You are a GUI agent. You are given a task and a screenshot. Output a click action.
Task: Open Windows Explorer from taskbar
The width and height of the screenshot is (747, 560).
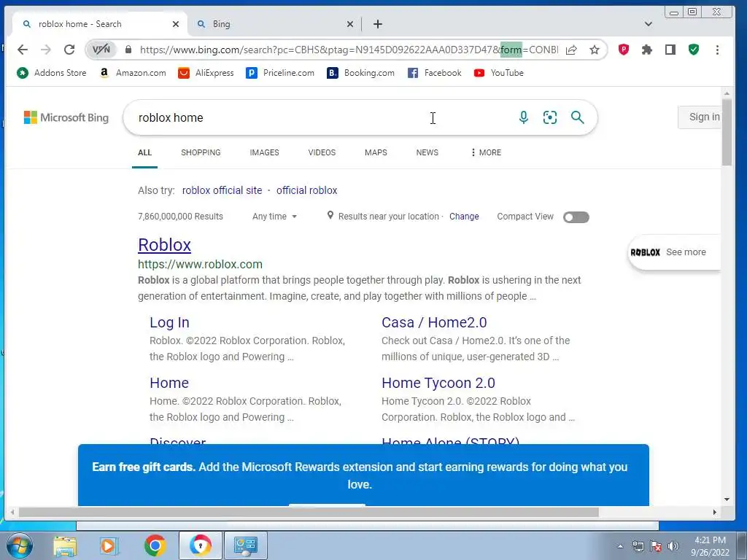click(65, 545)
